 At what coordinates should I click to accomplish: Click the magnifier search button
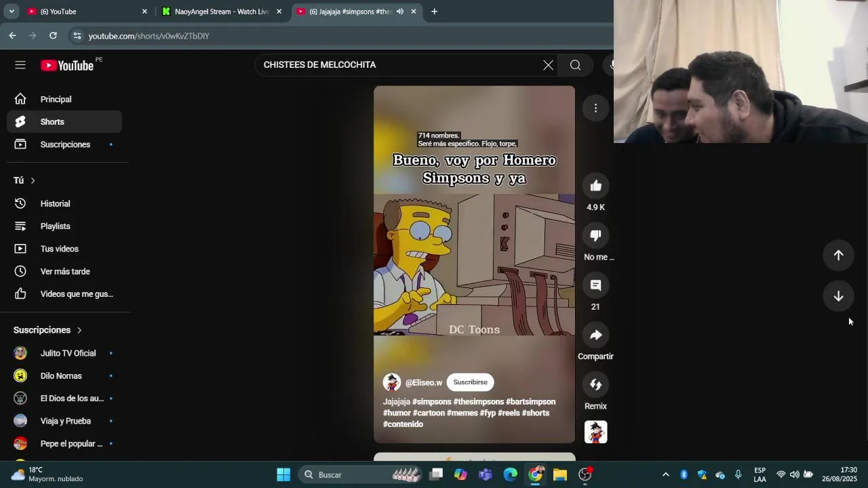(x=575, y=65)
